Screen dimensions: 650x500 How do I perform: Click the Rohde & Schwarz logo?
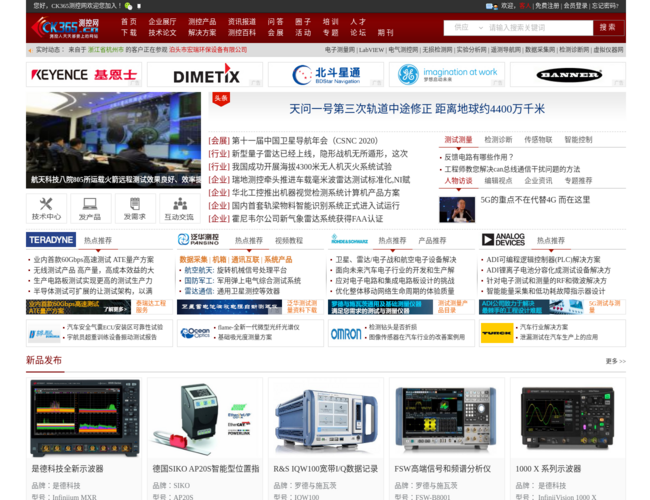(x=349, y=239)
